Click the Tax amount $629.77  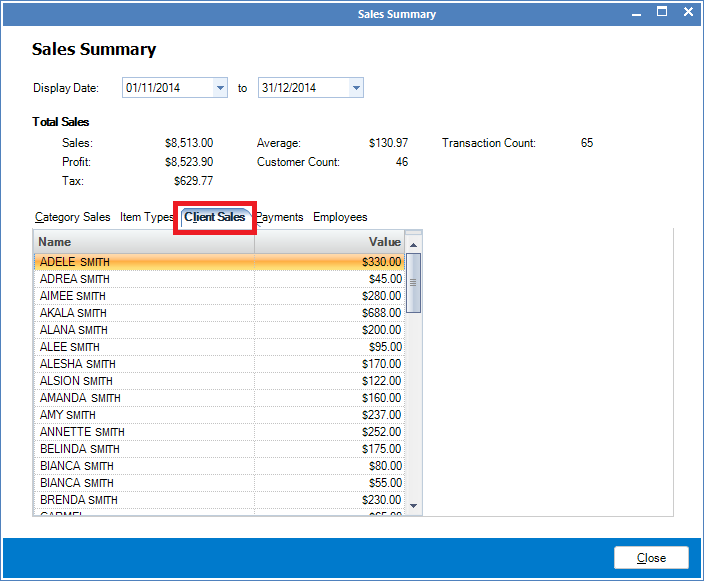click(193, 181)
